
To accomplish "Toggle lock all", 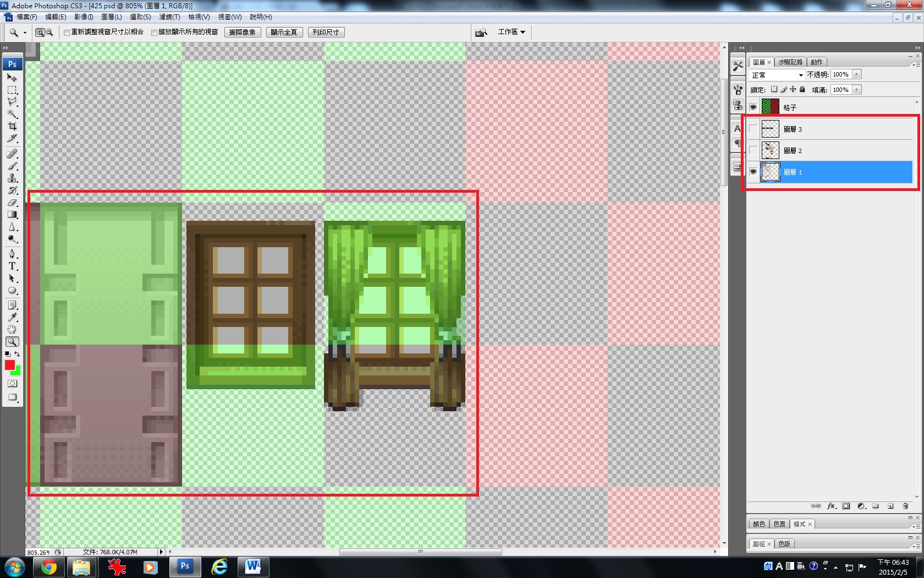I will click(802, 89).
